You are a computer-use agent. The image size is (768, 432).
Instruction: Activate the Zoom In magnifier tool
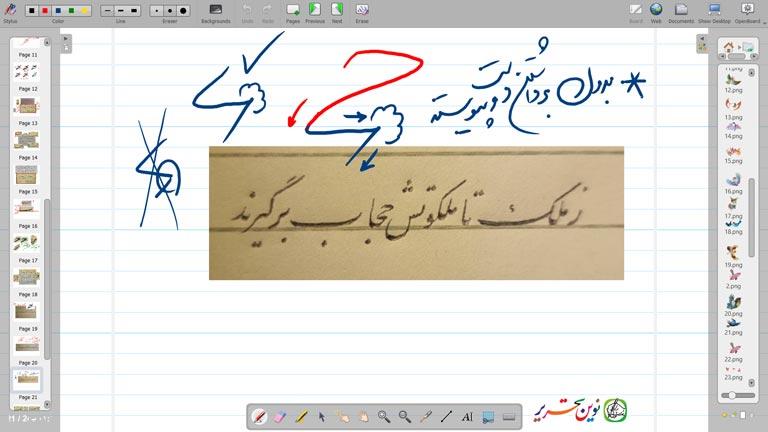coord(384,416)
